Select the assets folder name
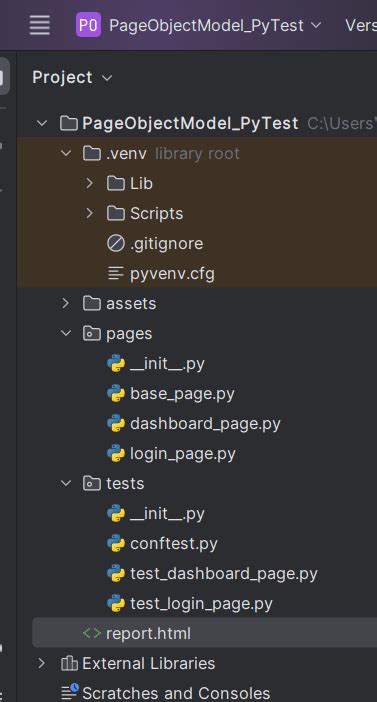 [131, 304]
